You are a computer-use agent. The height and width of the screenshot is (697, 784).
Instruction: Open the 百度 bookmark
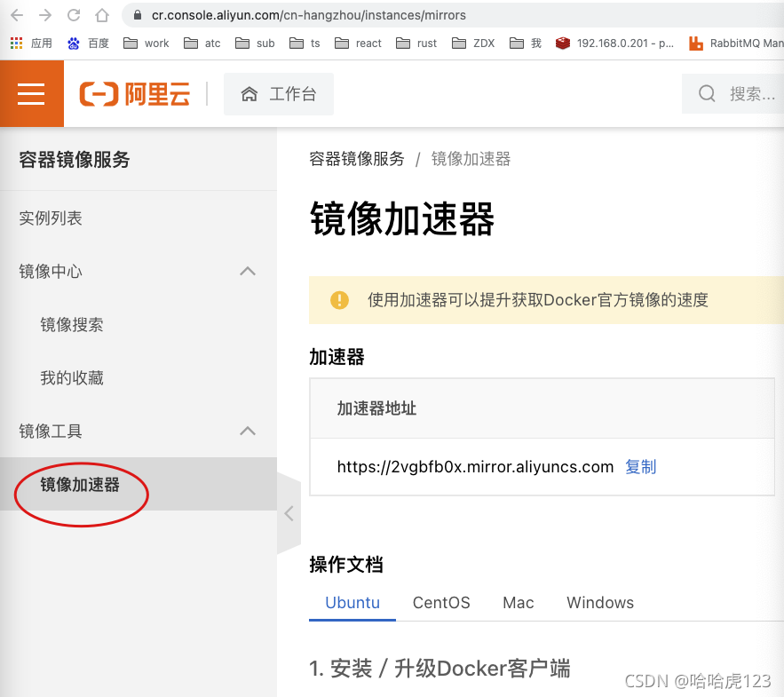pyautogui.click(x=88, y=44)
